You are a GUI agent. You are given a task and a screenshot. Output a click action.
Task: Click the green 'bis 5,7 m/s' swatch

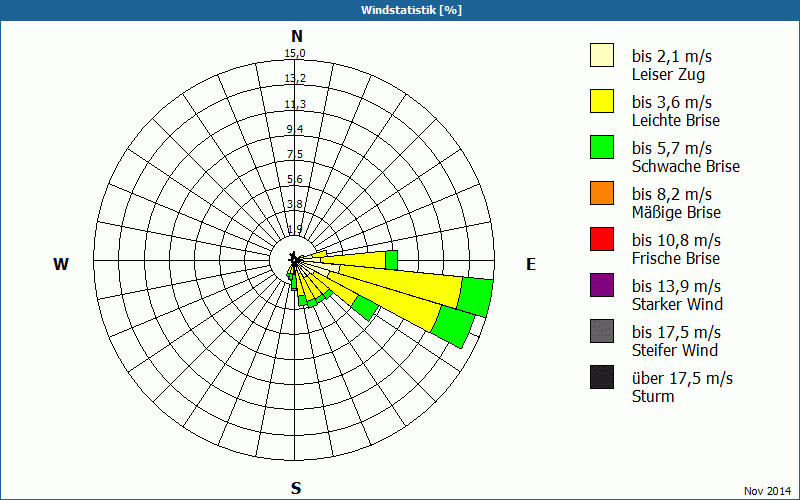[602, 147]
